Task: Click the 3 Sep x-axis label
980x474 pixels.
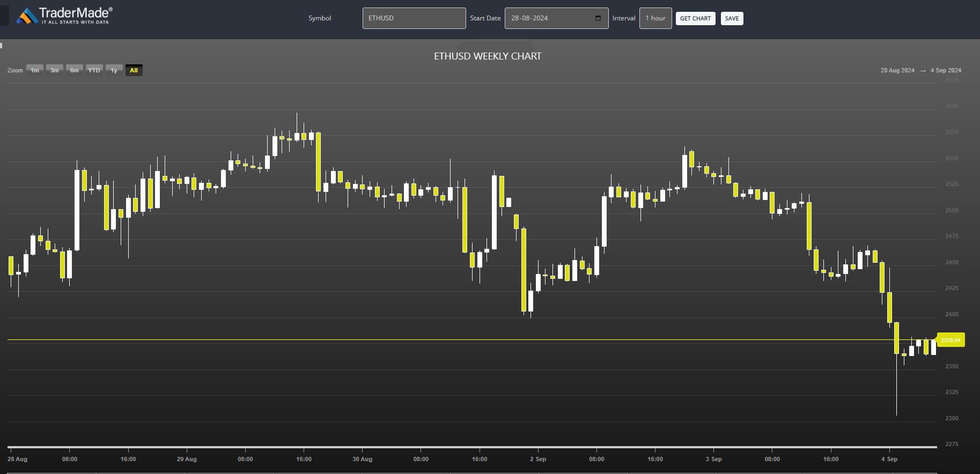Action: [x=714, y=459]
